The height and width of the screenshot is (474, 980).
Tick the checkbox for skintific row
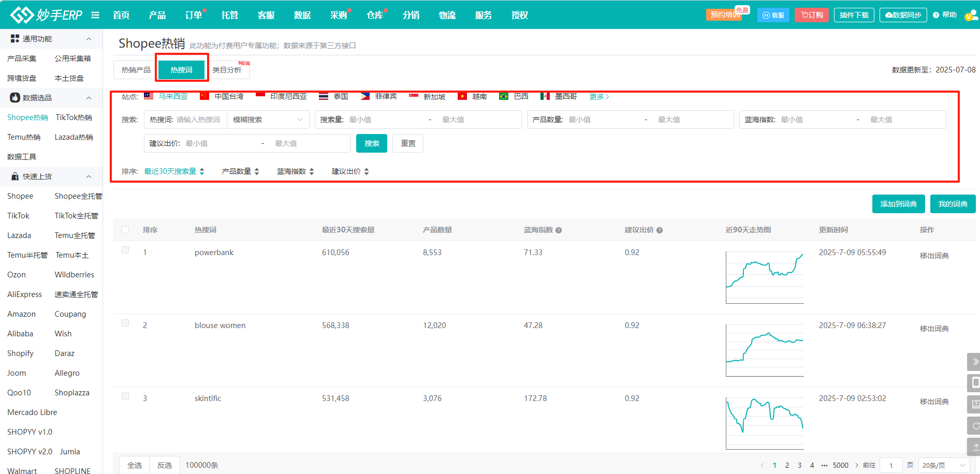coord(125,396)
